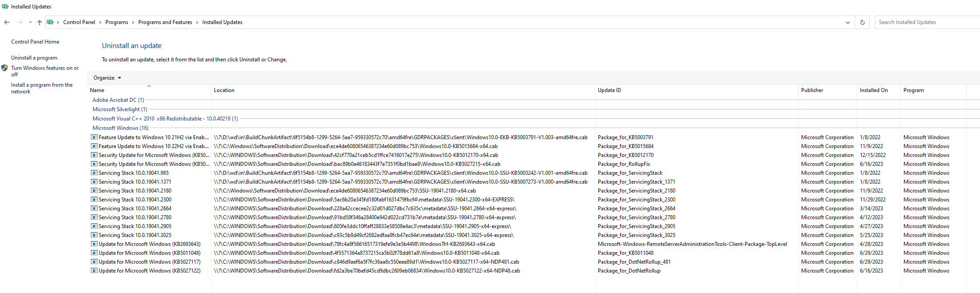
Task: Open Control Panel Home link
Action: click(x=35, y=42)
